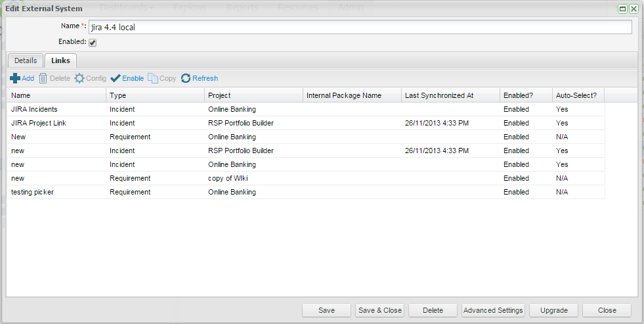This screenshot has height=324, width=644.
Task: Switch to the Details tab
Action: point(26,60)
